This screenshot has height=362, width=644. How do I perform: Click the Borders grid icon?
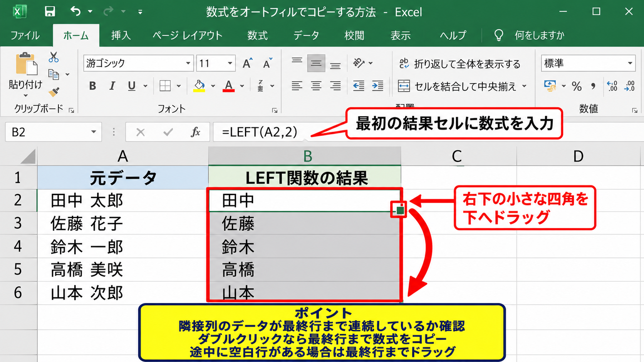coord(165,86)
